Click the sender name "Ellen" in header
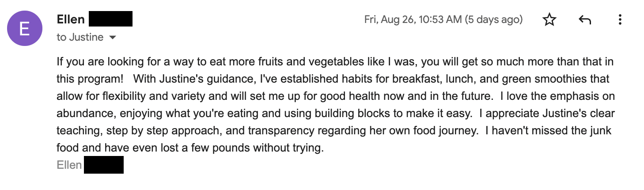The height and width of the screenshot is (190, 644). tap(70, 19)
